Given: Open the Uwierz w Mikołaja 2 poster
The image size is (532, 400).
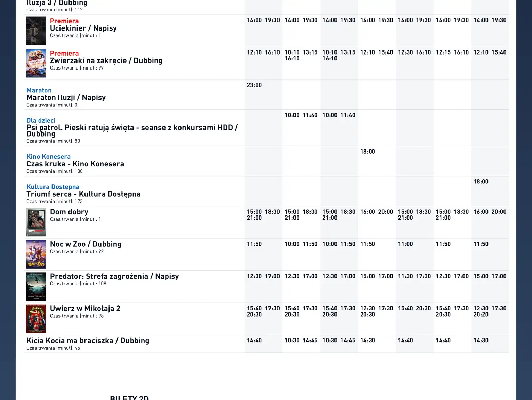Looking at the screenshot, I should [x=36, y=319].
